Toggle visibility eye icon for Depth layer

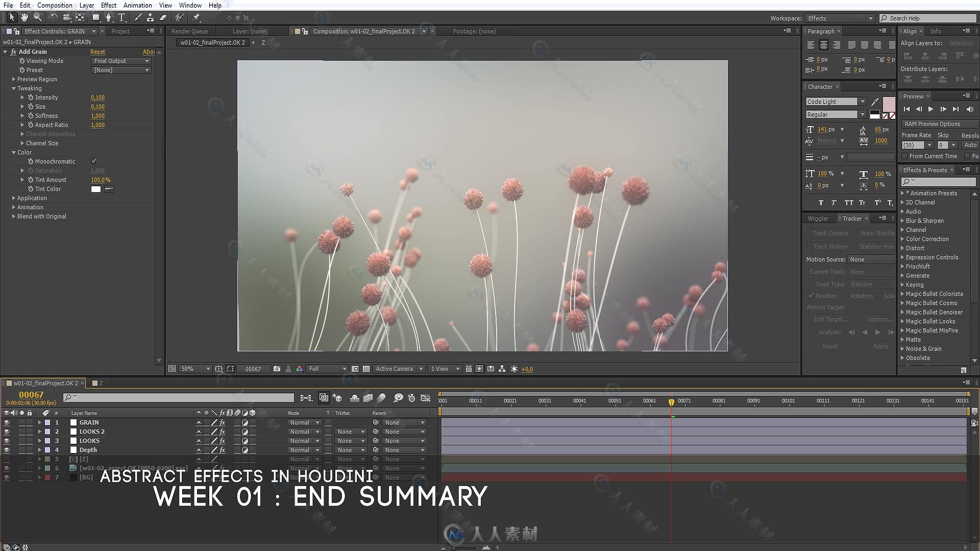coord(6,449)
